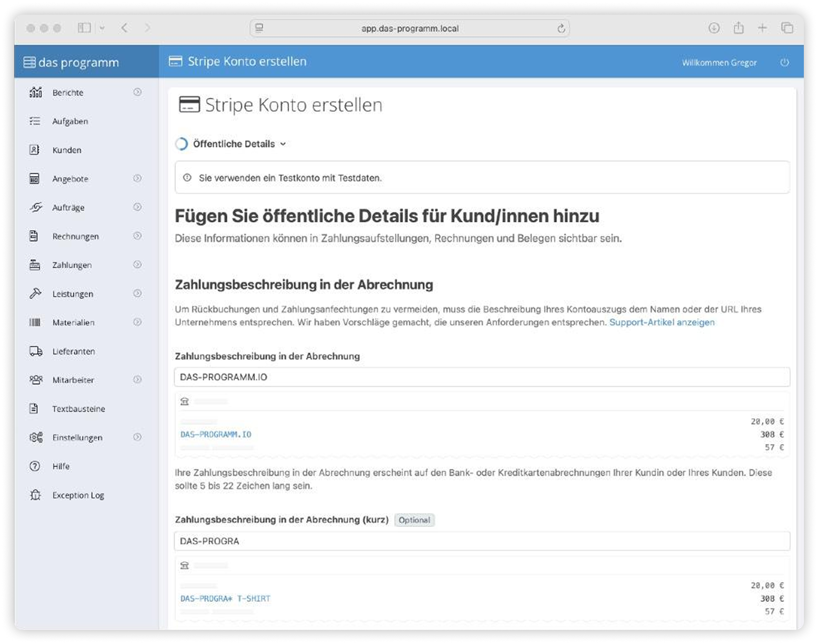The height and width of the screenshot is (644, 818).
Task: Click the Kunden contact icon
Action: [35, 150]
